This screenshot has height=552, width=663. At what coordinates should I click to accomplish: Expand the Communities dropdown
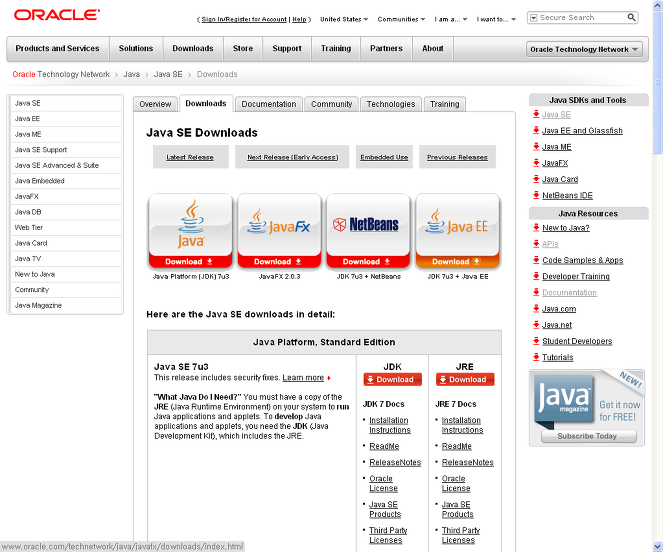[x=401, y=19]
